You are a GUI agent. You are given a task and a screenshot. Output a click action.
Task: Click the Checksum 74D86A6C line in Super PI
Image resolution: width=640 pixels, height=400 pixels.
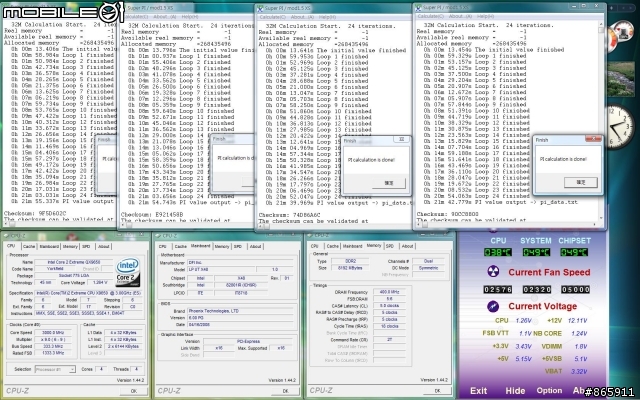[289, 215]
